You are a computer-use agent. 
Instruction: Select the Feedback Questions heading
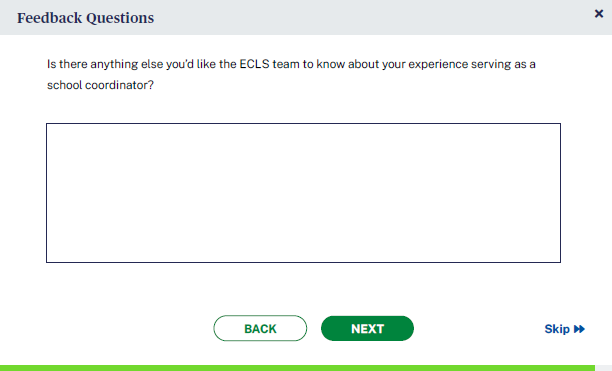(85, 18)
